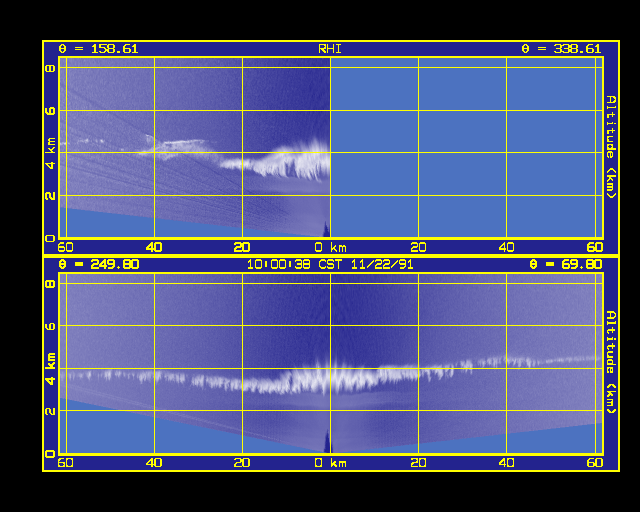Click the "θ = 249.80" azimuth label

pos(98,264)
